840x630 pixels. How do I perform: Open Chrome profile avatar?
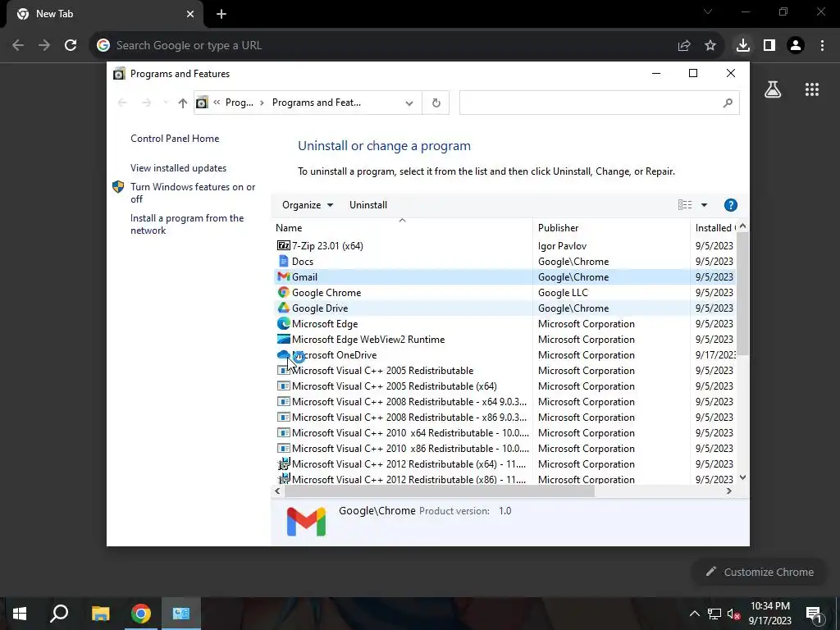coord(796,46)
